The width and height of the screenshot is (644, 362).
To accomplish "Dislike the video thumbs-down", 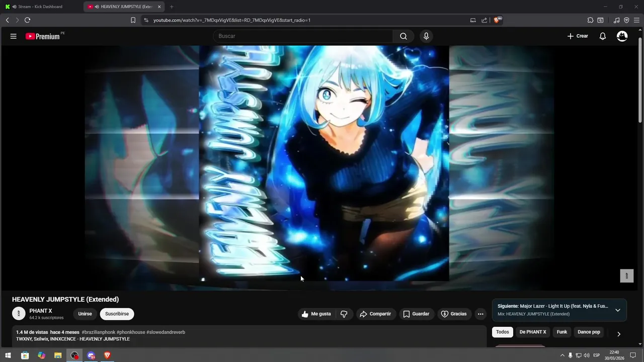I will 344,314.
